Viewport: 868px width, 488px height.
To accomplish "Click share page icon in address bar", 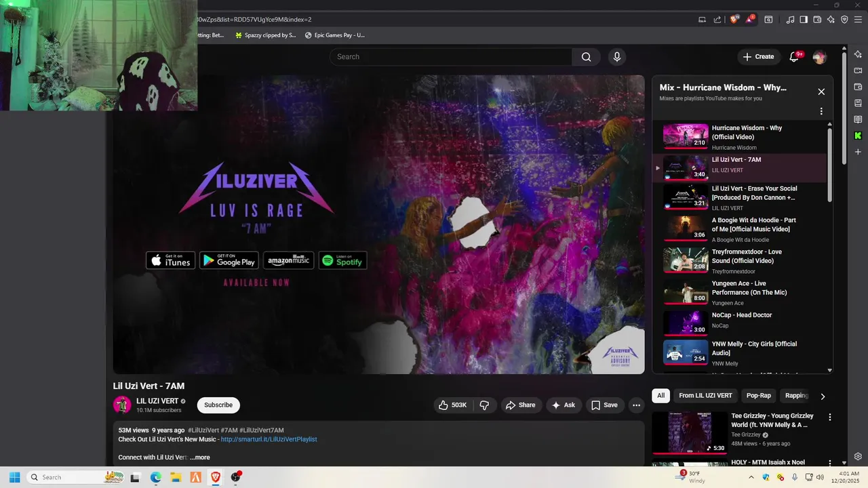I will pos(717,20).
